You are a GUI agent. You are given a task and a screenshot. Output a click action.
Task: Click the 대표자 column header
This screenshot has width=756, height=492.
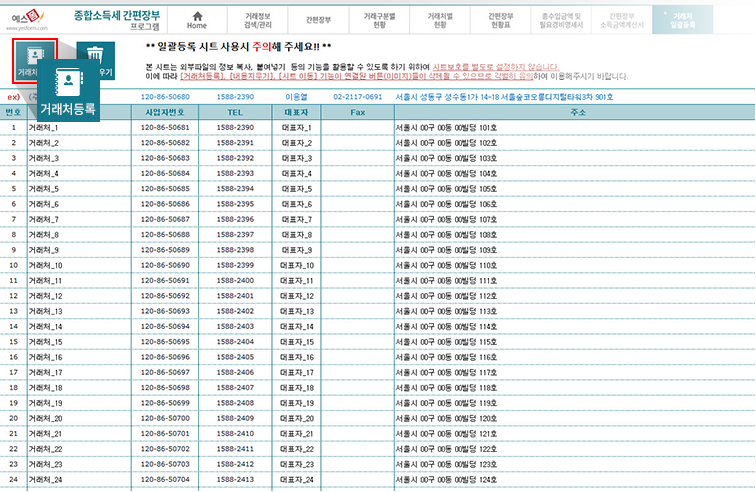pos(296,112)
